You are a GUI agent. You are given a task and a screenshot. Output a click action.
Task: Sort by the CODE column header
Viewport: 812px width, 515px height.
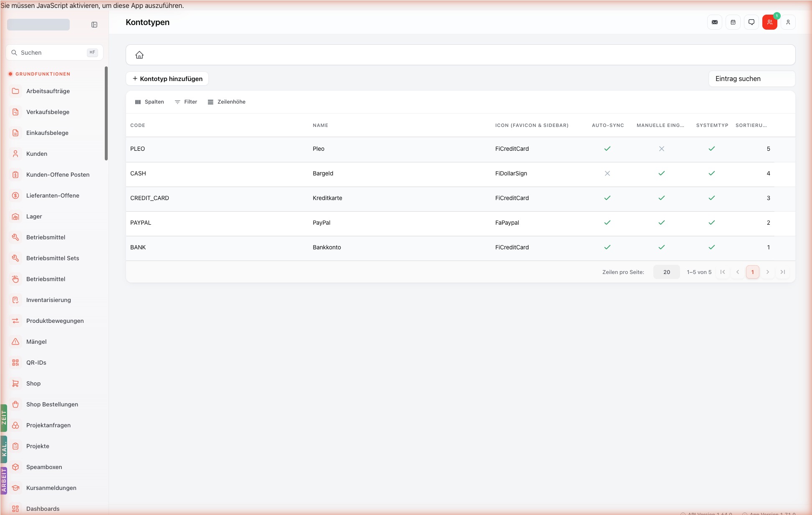tap(138, 125)
